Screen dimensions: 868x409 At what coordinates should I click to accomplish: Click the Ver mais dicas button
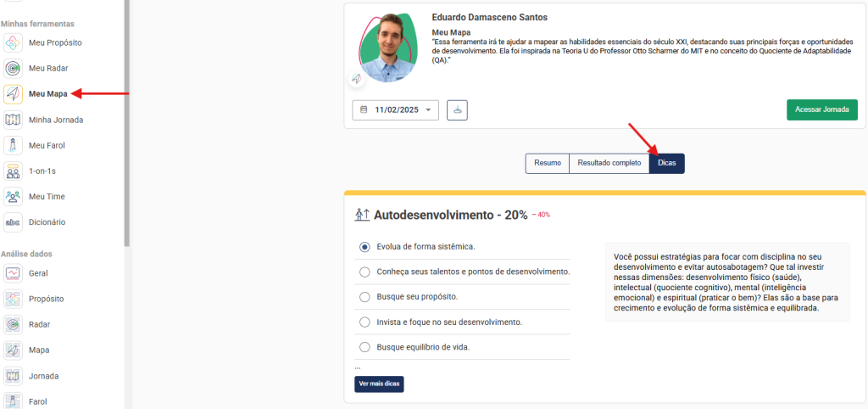click(x=379, y=384)
